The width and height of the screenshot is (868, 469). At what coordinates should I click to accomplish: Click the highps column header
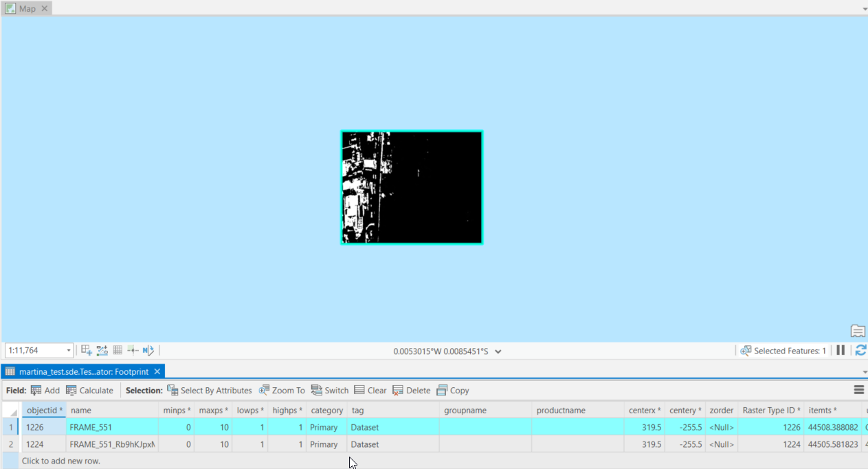pos(287,410)
